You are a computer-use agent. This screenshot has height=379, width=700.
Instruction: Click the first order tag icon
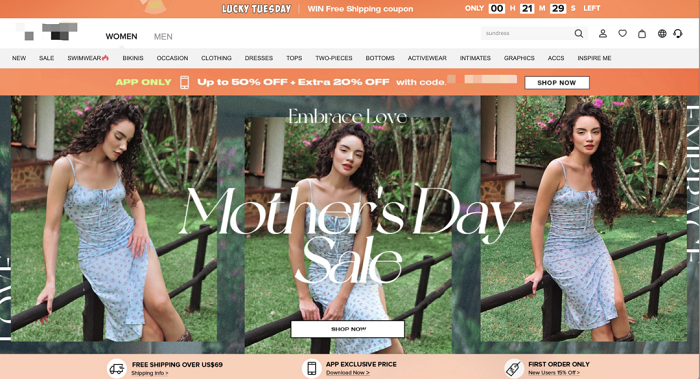tap(514, 369)
